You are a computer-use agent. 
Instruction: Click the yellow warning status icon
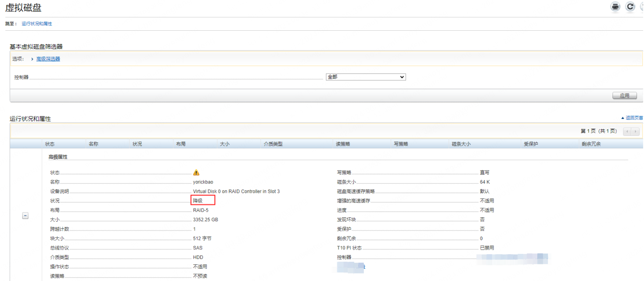click(196, 173)
